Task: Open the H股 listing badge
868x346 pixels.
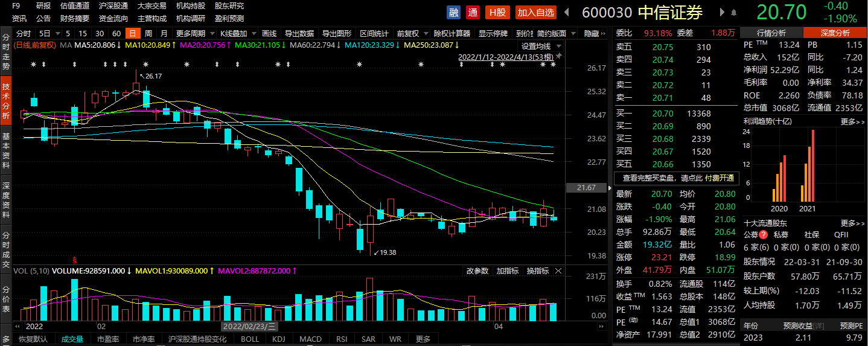Action: click(498, 12)
